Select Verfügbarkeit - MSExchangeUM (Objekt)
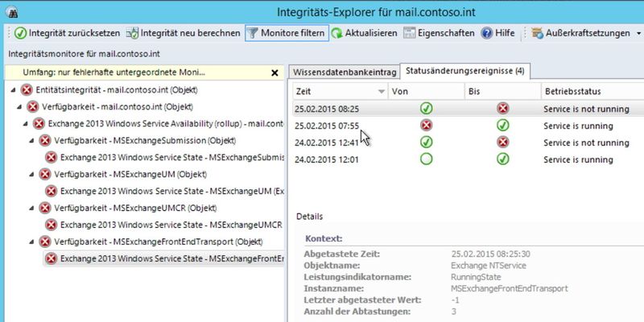Viewport: 644px width, 322px height. (x=130, y=174)
